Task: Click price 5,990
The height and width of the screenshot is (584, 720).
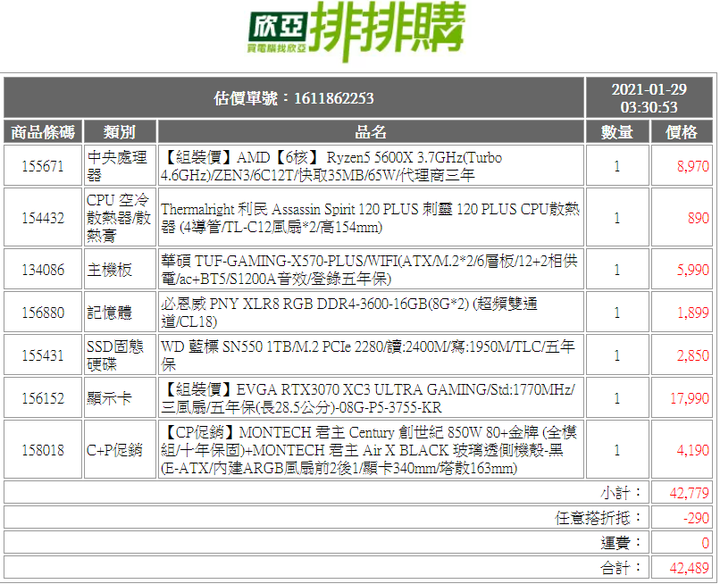Action: 693,270
